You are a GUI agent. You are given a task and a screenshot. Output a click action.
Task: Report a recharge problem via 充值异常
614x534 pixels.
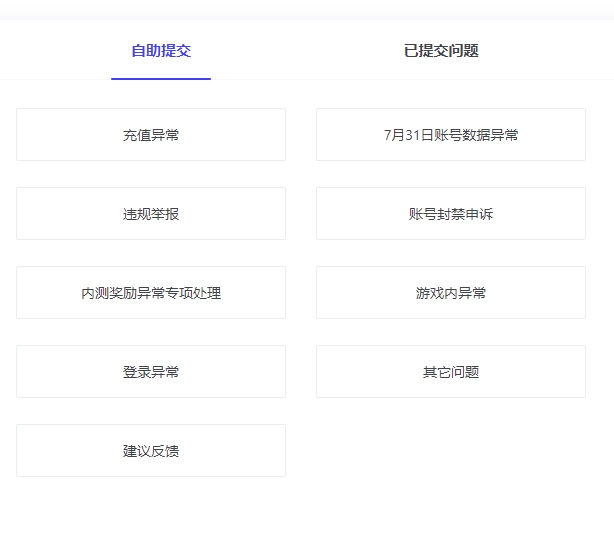click(x=151, y=135)
